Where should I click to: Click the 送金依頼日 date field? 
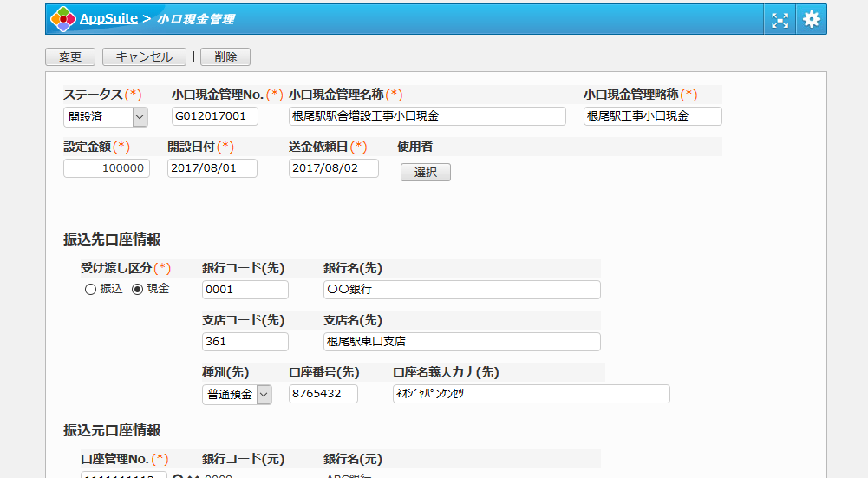333,168
